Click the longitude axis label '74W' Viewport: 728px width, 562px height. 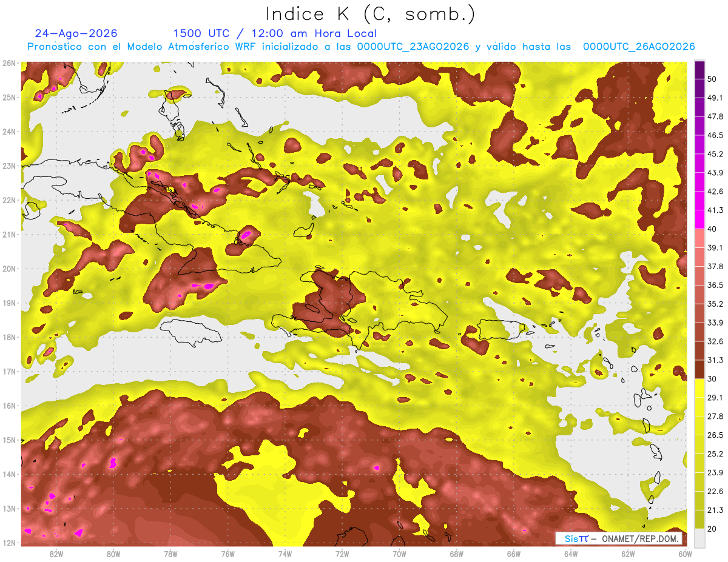[285, 554]
